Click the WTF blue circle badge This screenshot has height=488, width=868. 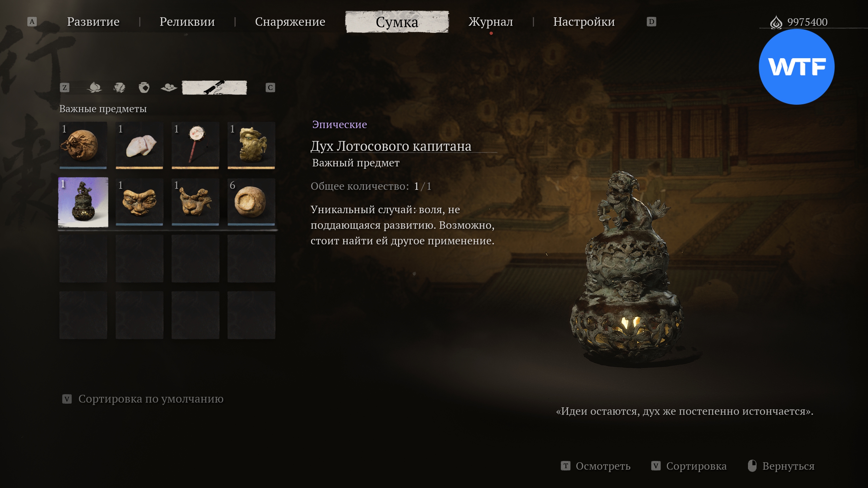click(x=796, y=67)
